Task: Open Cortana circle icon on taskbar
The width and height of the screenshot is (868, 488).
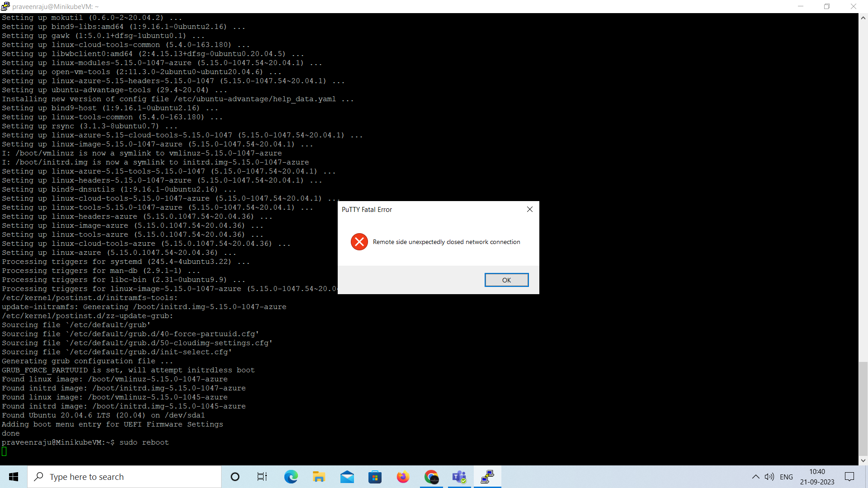Action: click(x=235, y=477)
